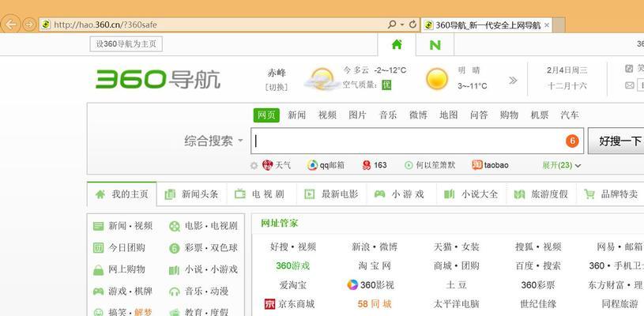
Task: Select the 图片 search category
Action: (x=357, y=115)
